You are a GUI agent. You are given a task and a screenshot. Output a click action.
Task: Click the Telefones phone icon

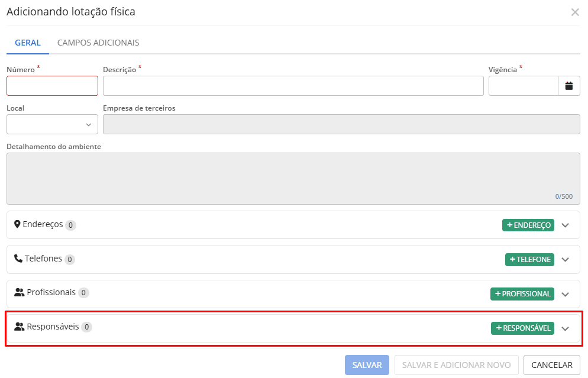pyautogui.click(x=18, y=259)
